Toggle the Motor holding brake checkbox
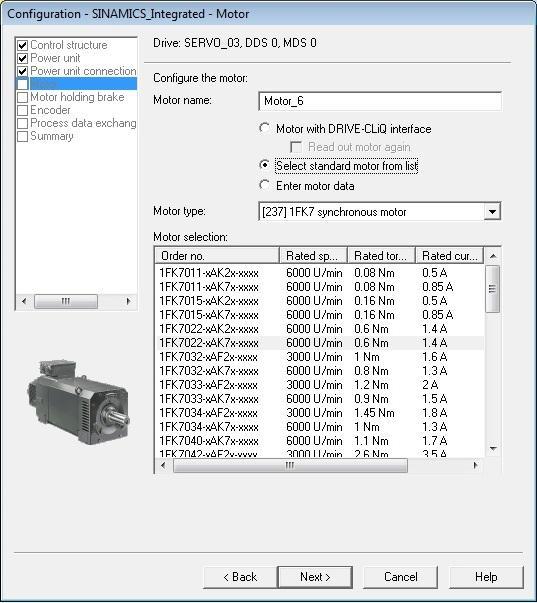The image size is (537, 603). pyautogui.click(x=23, y=97)
